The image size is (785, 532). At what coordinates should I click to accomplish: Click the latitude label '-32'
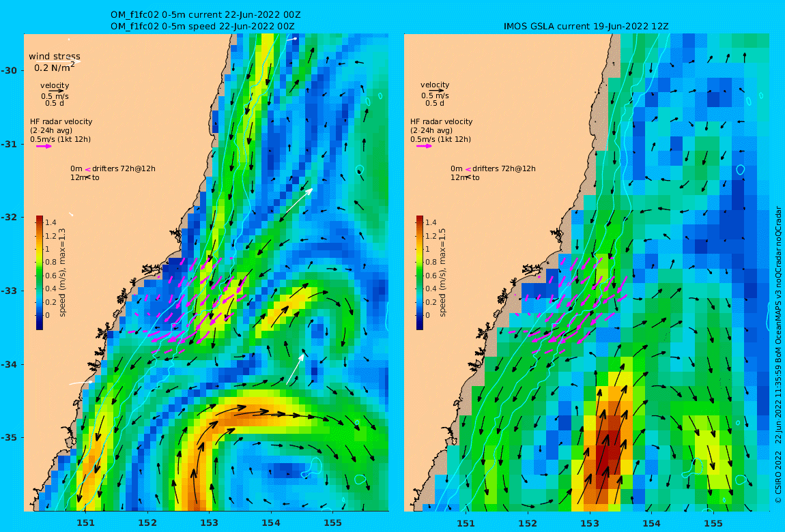point(8,218)
